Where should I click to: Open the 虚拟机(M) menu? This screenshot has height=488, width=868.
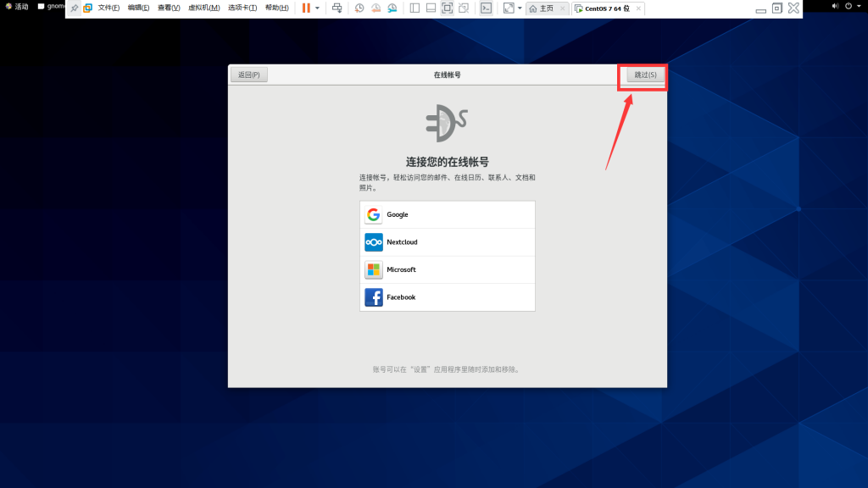tap(203, 8)
